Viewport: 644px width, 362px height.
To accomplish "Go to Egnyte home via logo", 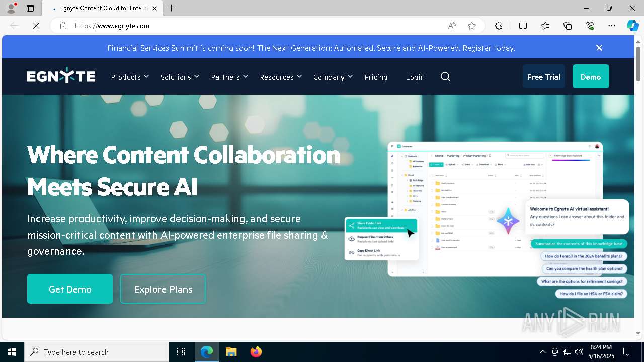I will point(61,76).
